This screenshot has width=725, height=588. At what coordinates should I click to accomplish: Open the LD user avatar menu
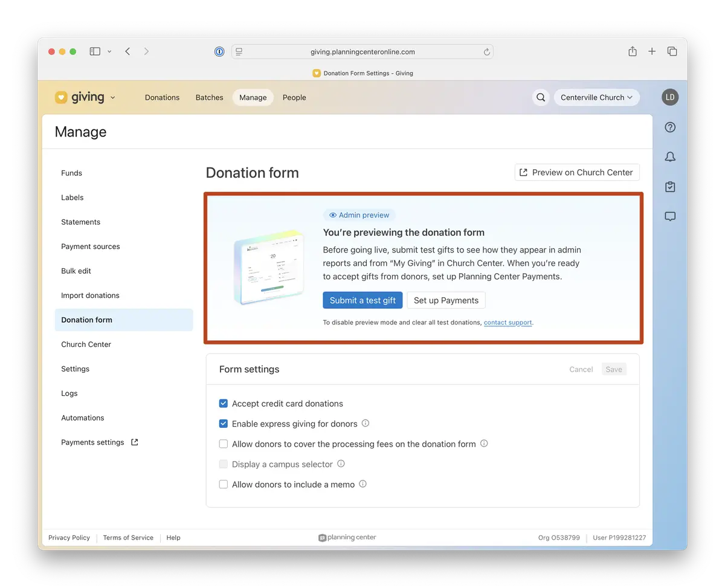(x=670, y=97)
